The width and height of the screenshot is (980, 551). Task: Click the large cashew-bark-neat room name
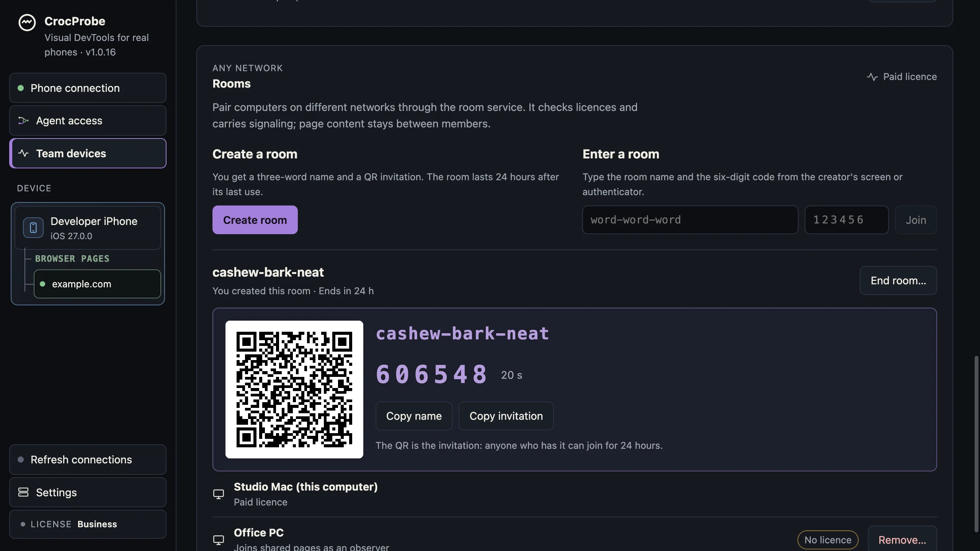tap(462, 334)
